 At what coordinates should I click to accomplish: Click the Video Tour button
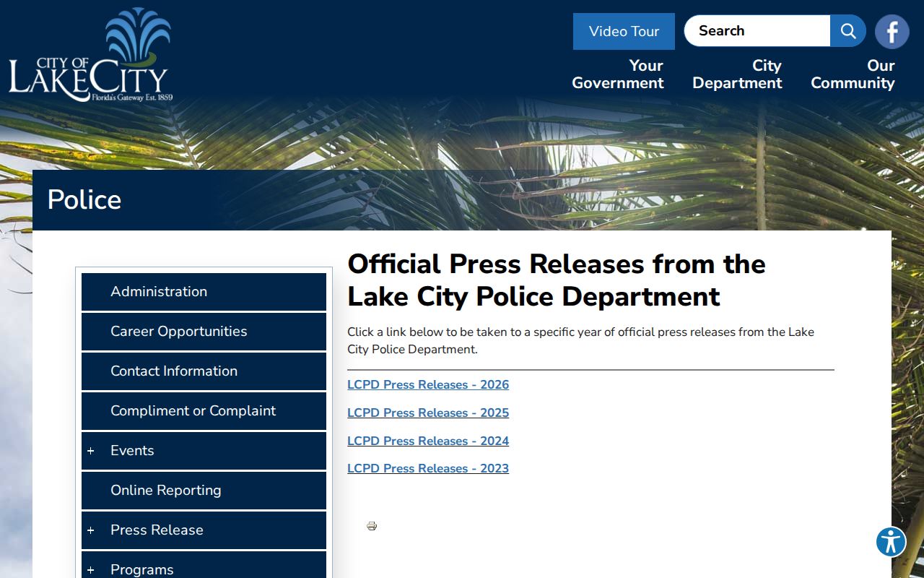coord(624,31)
